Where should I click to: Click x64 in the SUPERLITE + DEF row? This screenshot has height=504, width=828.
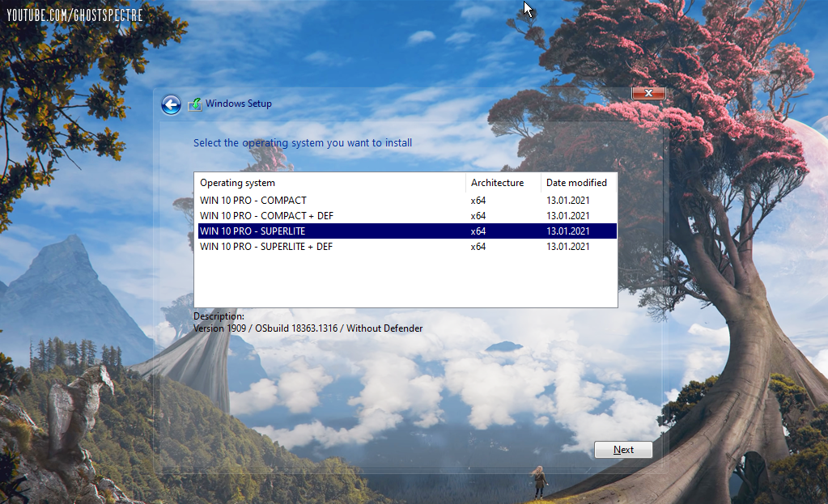pos(478,247)
